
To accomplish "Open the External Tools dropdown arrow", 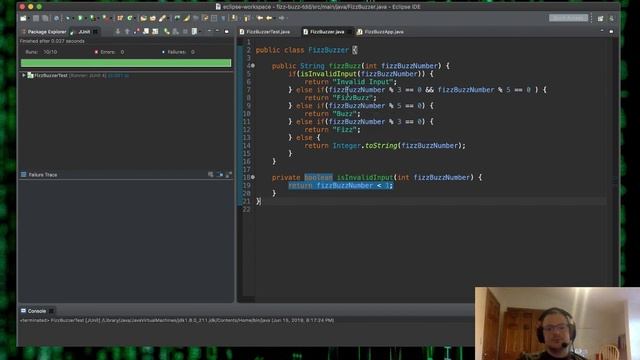I will click(x=111, y=18).
